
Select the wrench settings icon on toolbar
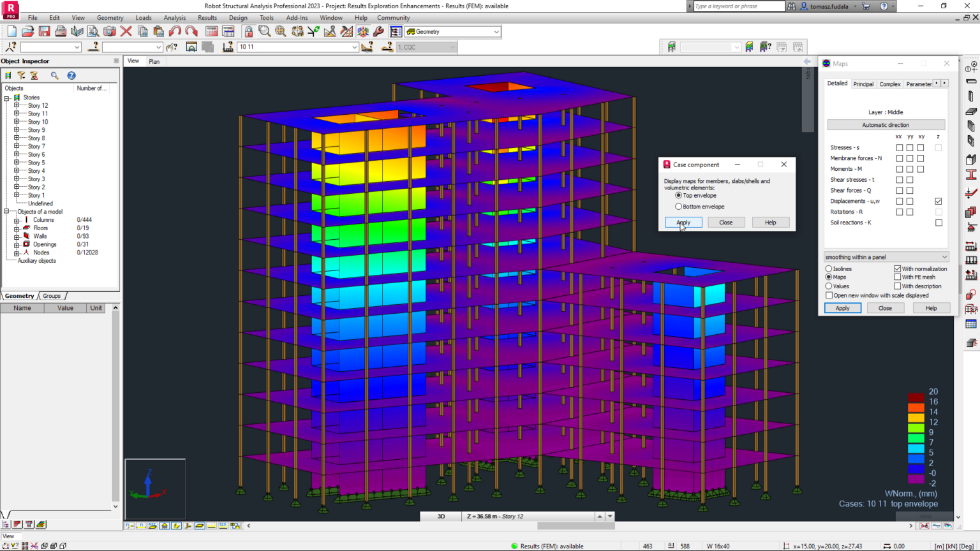tap(379, 31)
